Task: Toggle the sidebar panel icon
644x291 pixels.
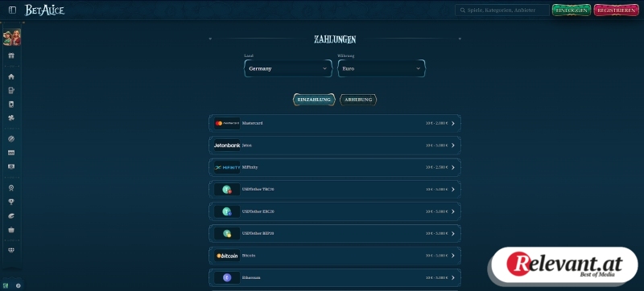Action: [12, 10]
